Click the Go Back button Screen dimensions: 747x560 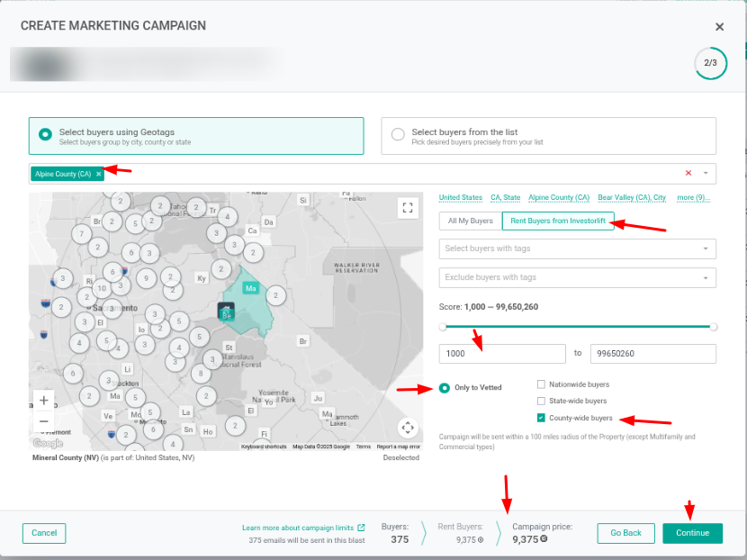[x=625, y=533]
